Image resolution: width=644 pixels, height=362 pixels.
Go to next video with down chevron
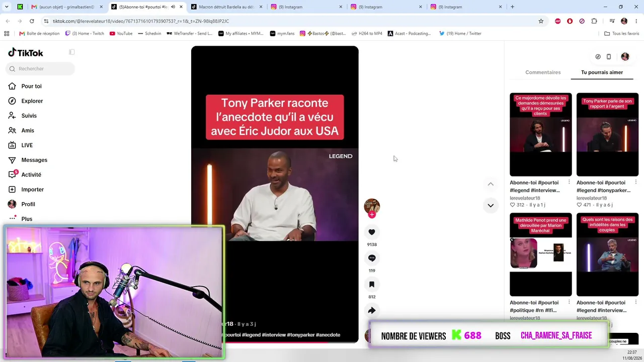point(491,205)
